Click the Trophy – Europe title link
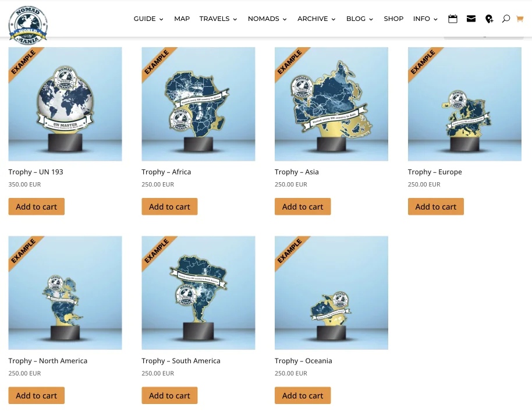The width and height of the screenshot is (532, 411). click(x=435, y=172)
